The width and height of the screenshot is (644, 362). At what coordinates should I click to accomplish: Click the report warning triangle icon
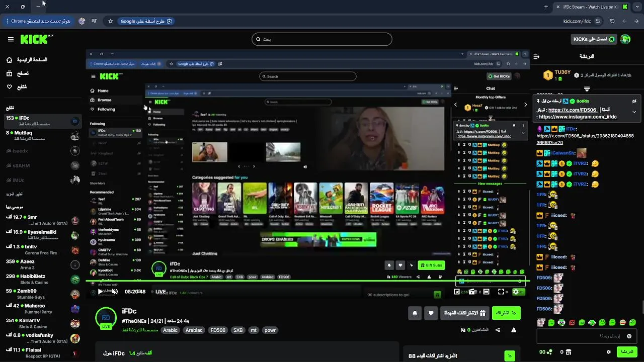coord(514,330)
